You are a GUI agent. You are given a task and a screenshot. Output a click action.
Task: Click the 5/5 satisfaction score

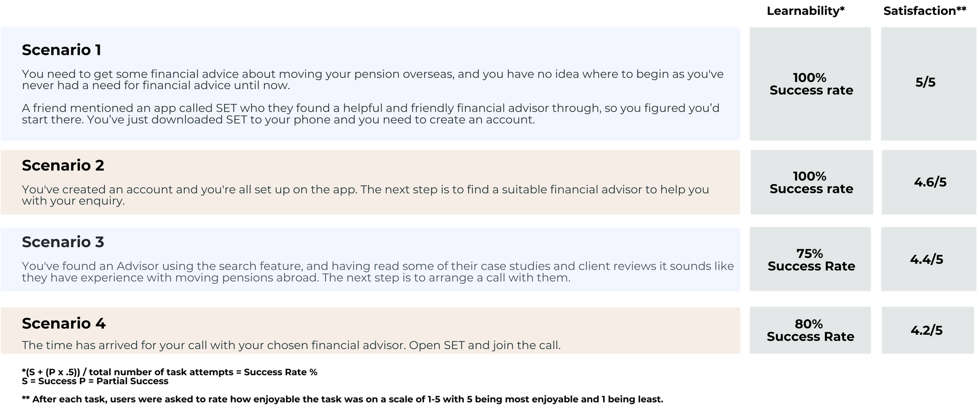pyautogui.click(x=925, y=82)
